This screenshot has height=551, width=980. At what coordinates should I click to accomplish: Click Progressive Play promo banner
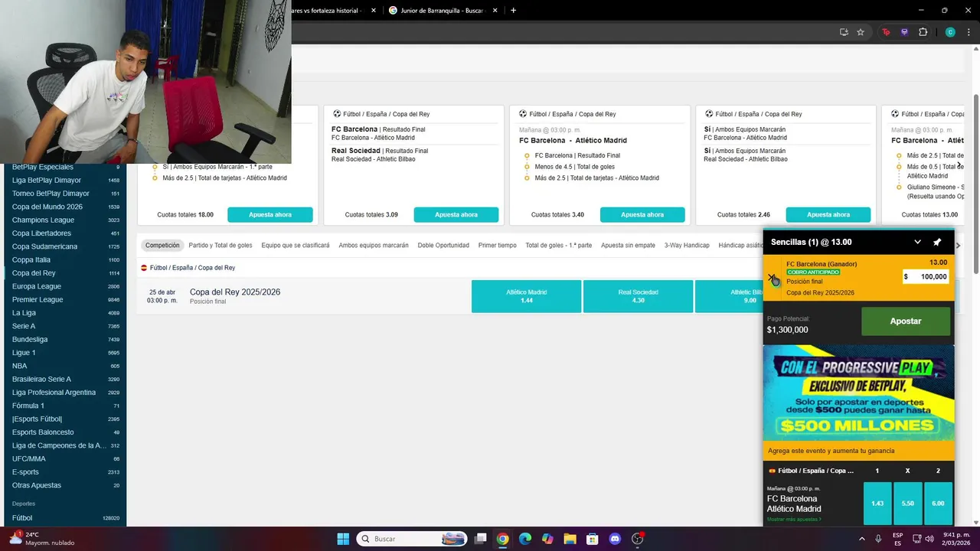pyautogui.click(x=859, y=393)
